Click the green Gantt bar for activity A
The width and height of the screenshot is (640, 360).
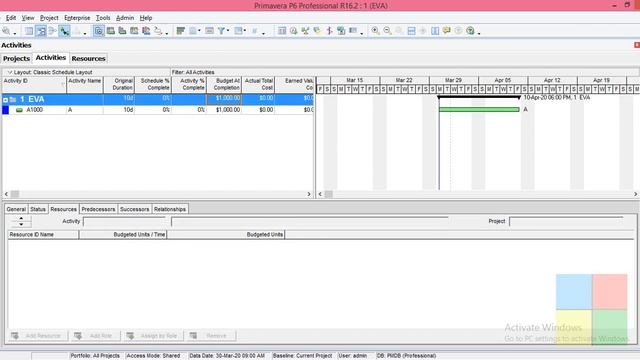pos(479,109)
